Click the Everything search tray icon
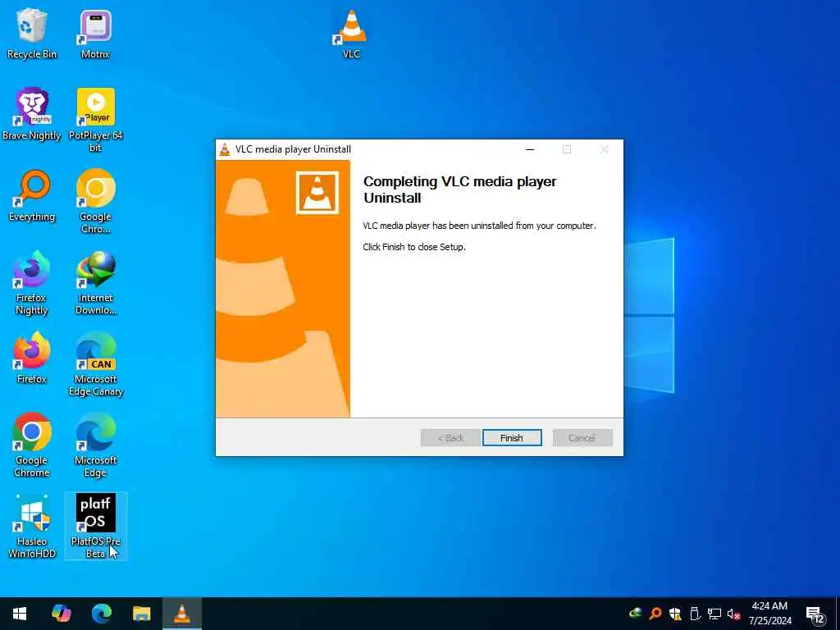 pos(655,614)
